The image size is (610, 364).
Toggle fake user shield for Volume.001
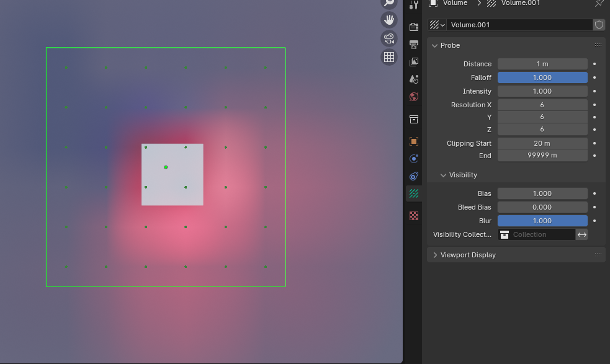coord(599,25)
